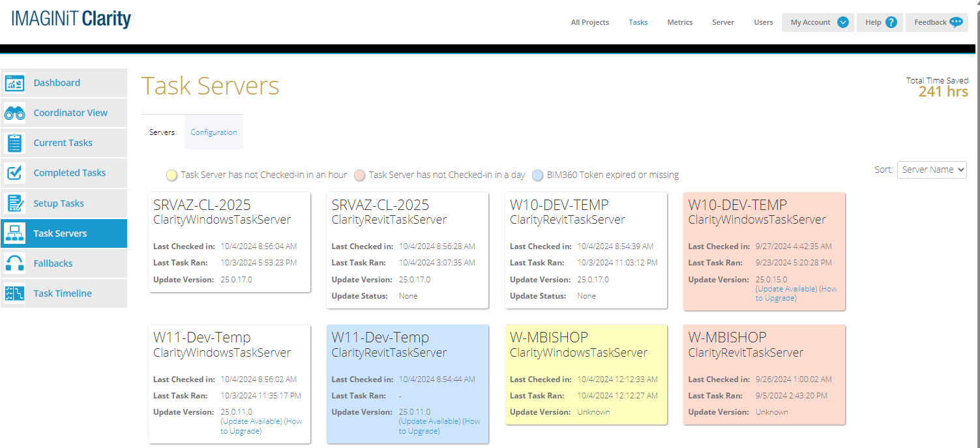The image size is (980, 448).
Task: Go to All Projects in top navigation
Action: (589, 22)
